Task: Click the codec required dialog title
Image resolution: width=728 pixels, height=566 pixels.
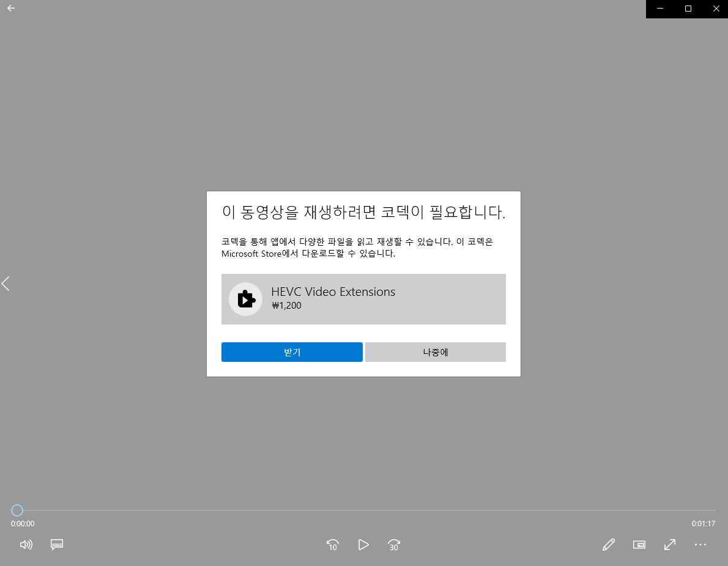Action: tap(363, 212)
